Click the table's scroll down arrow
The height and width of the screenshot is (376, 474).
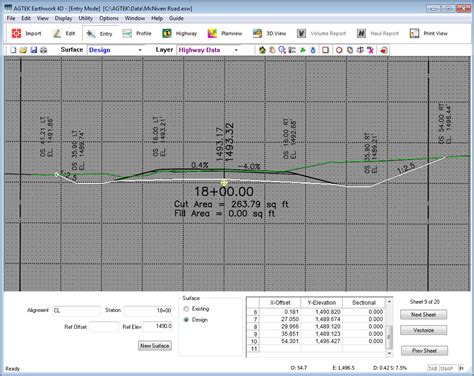point(389,353)
